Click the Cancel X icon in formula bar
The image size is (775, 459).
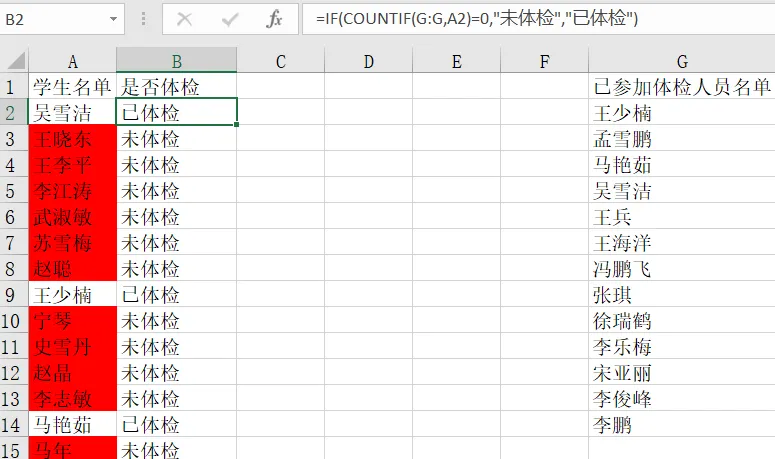coord(185,19)
